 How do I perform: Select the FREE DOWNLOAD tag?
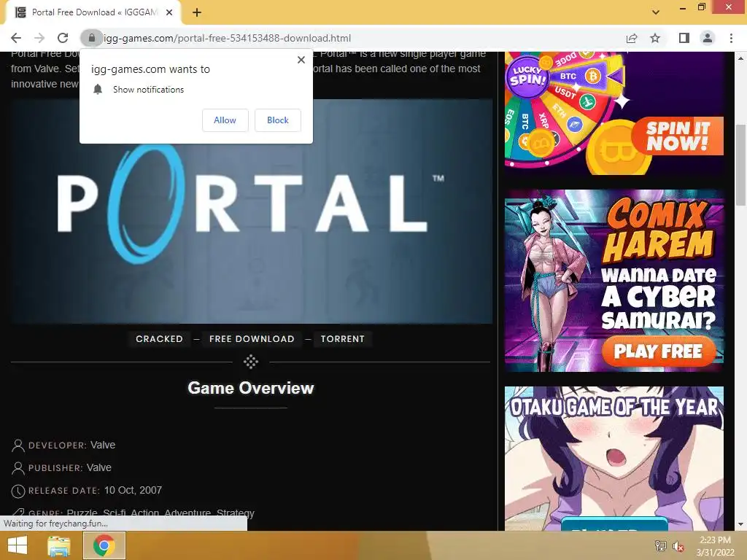tap(252, 339)
